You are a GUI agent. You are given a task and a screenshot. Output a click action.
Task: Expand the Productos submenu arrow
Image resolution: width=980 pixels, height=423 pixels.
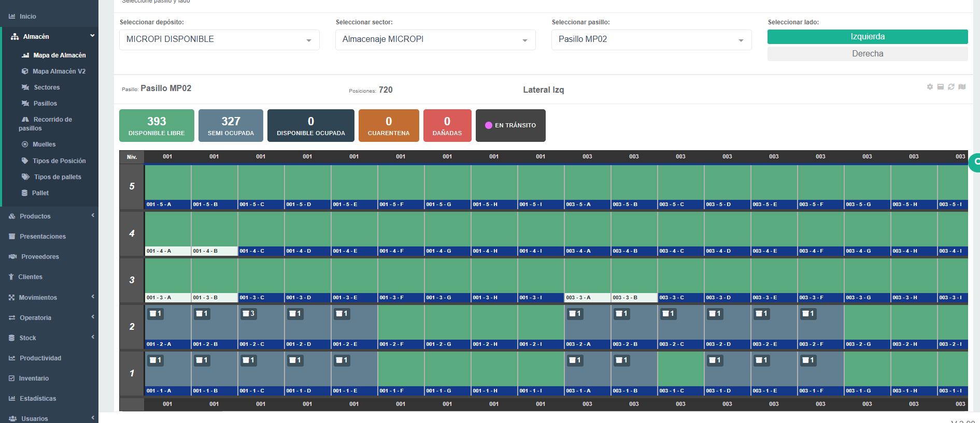click(93, 215)
